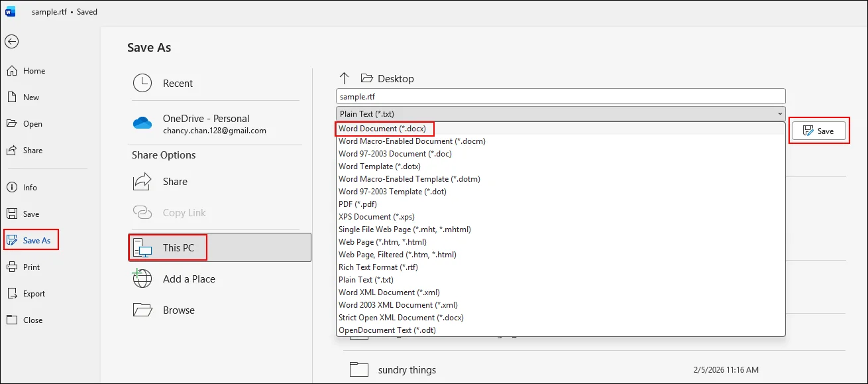The width and height of the screenshot is (868, 384).
Task: Open the file type dropdown showing Plain Text
Action: point(561,113)
